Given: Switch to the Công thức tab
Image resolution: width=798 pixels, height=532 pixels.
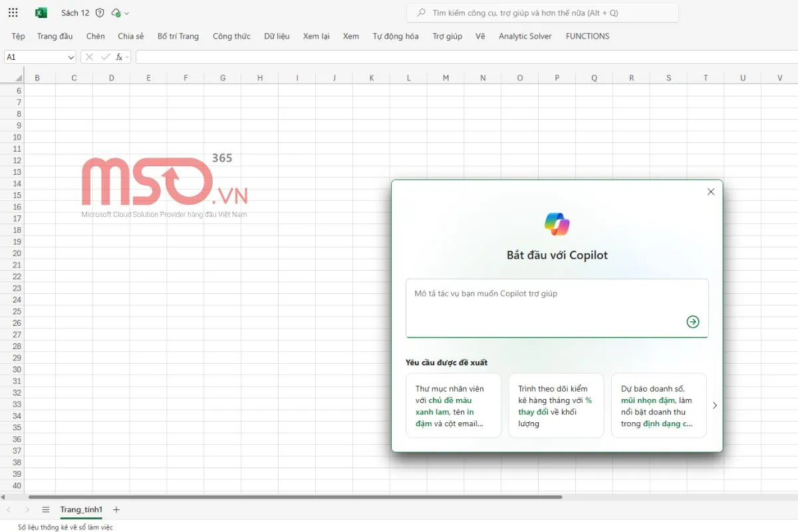Looking at the screenshot, I should point(231,36).
